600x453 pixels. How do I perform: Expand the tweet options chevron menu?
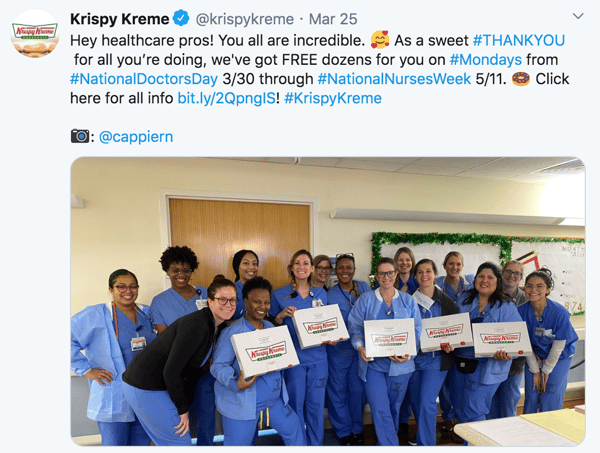(x=578, y=16)
